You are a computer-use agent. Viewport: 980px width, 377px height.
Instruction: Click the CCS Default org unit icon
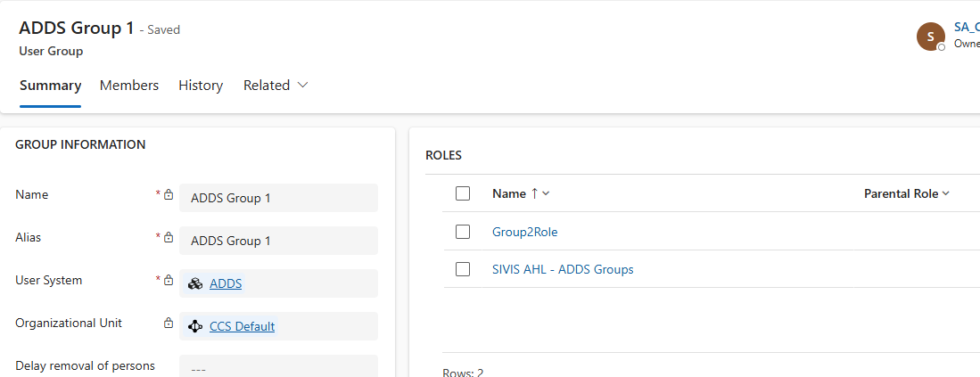[195, 326]
